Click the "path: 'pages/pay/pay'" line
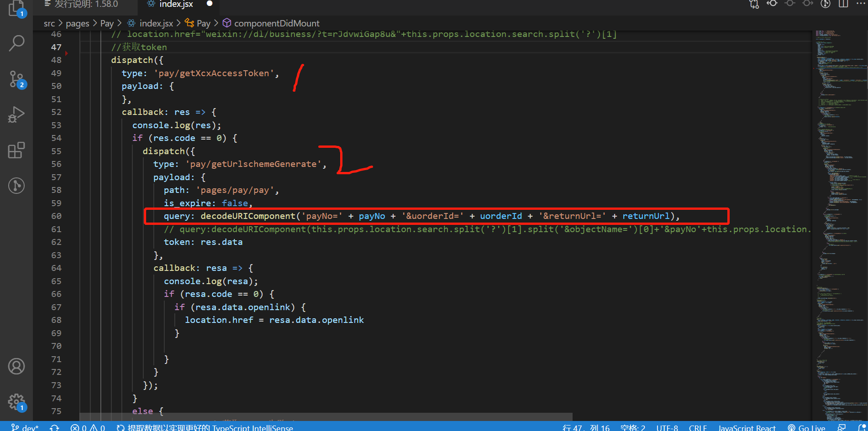 pyautogui.click(x=221, y=190)
